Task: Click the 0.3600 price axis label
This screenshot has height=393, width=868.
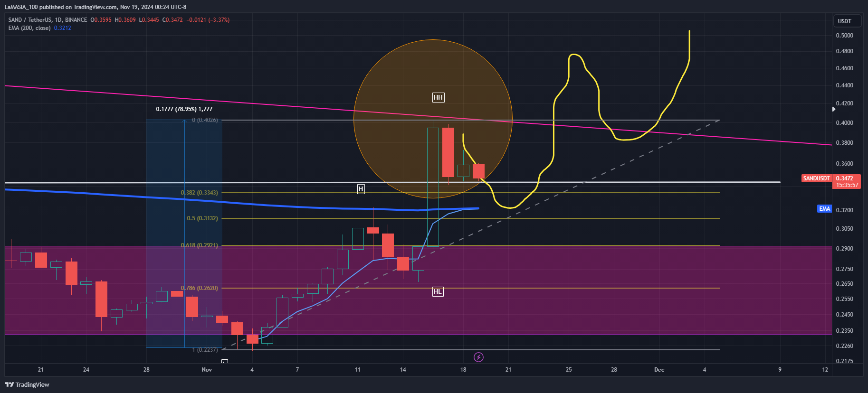Action: (x=845, y=164)
